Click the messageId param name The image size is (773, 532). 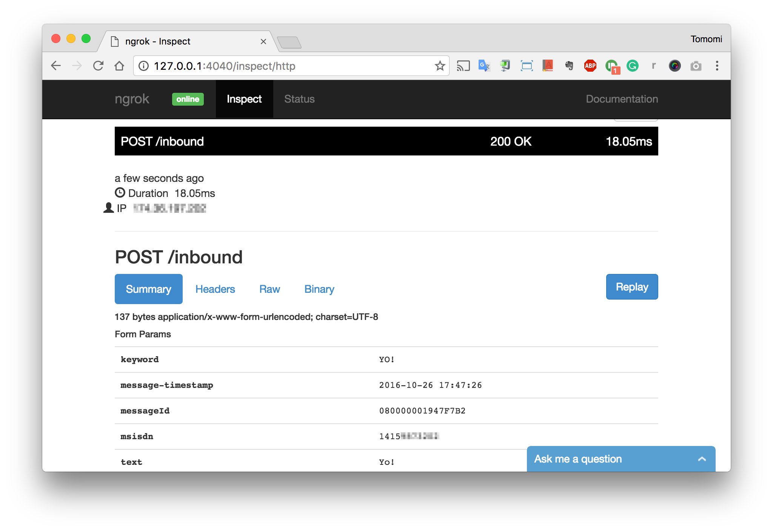point(145,411)
